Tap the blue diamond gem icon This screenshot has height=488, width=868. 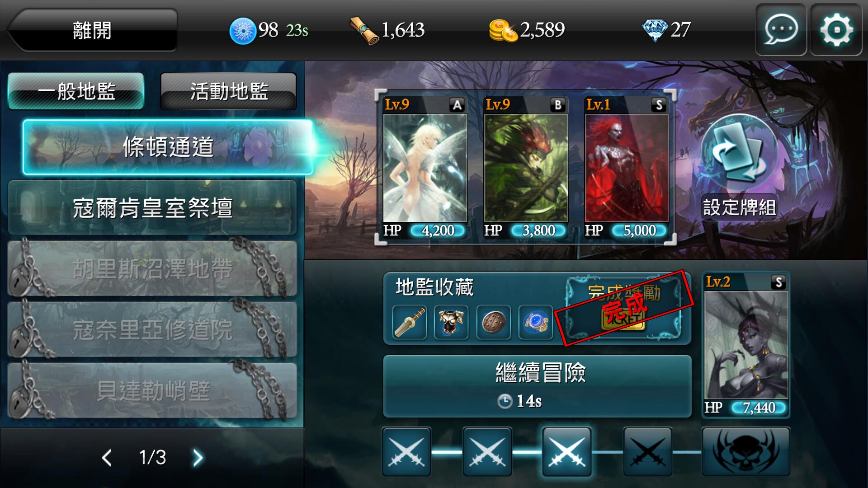655,30
